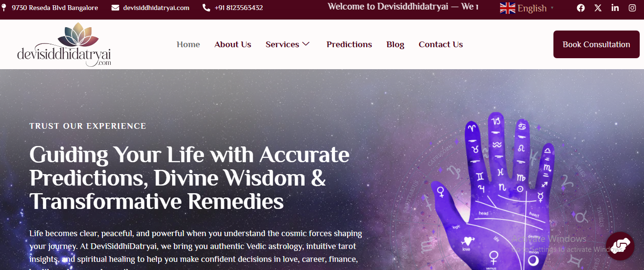The image size is (644, 270).
Task: Open the About Us page
Action: 233,44
